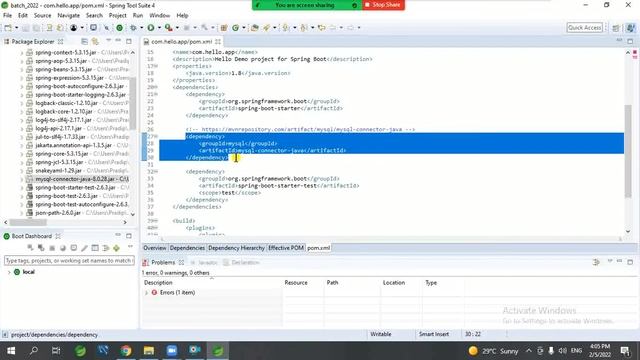
Task: Open the New wizard dropdown arrow
Action: (x=17, y=28)
